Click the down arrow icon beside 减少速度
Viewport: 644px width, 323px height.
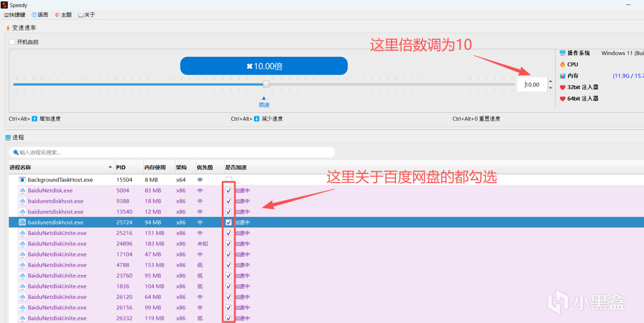[x=257, y=119]
